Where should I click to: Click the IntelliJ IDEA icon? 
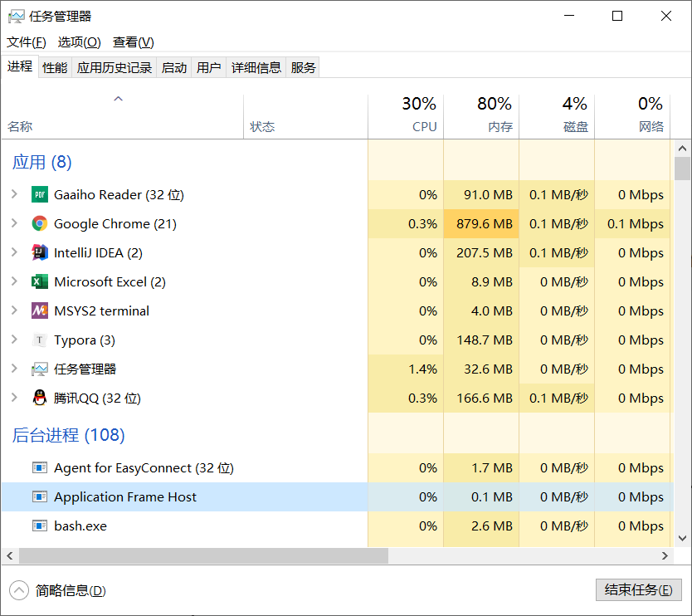(40, 252)
